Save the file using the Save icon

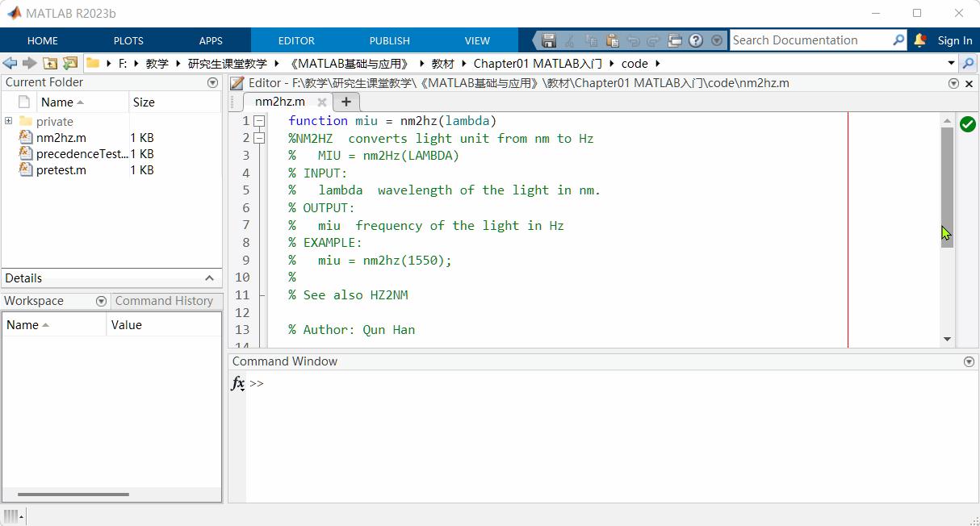[x=549, y=40]
